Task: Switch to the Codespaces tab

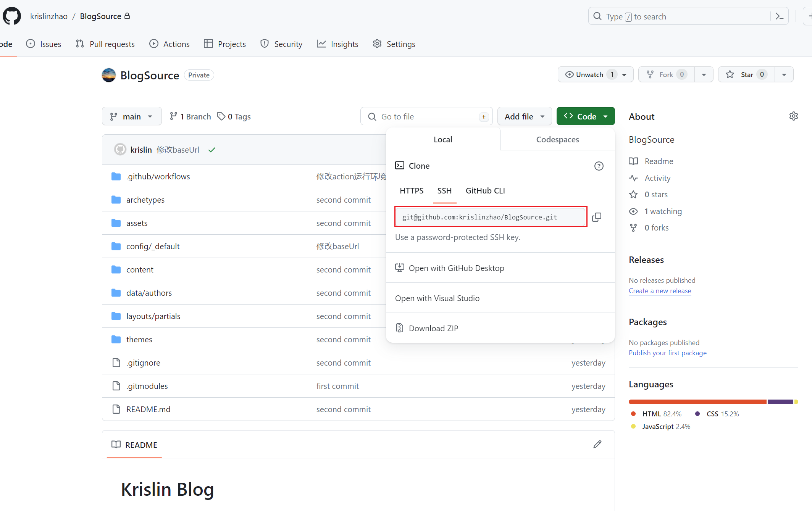Action: tap(557, 139)
